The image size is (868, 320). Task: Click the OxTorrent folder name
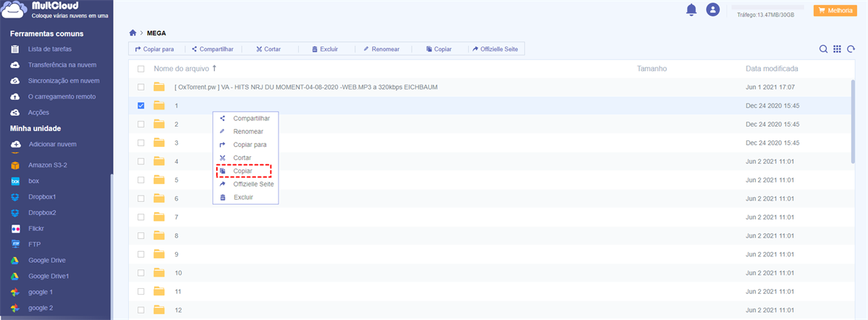[x=306, y=87]
